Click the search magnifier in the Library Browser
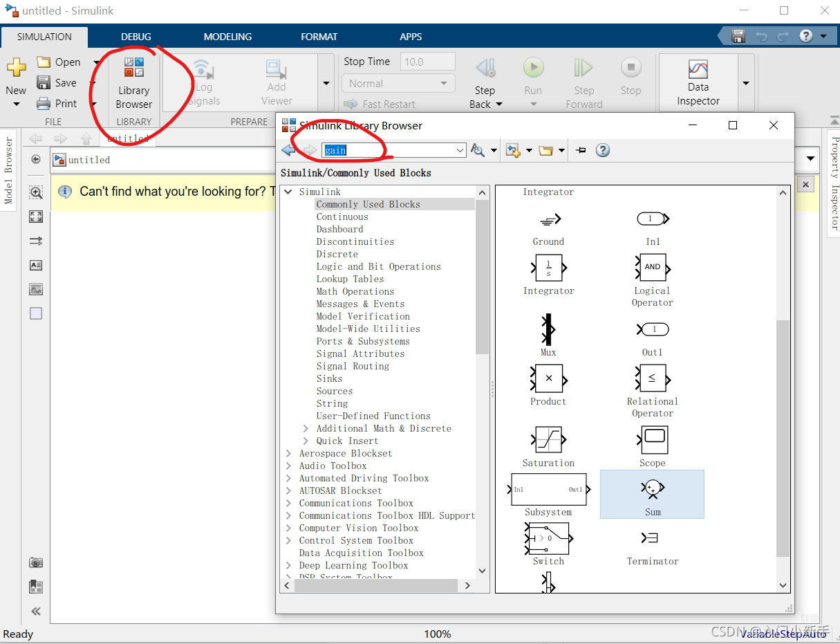 pos(478,150)
